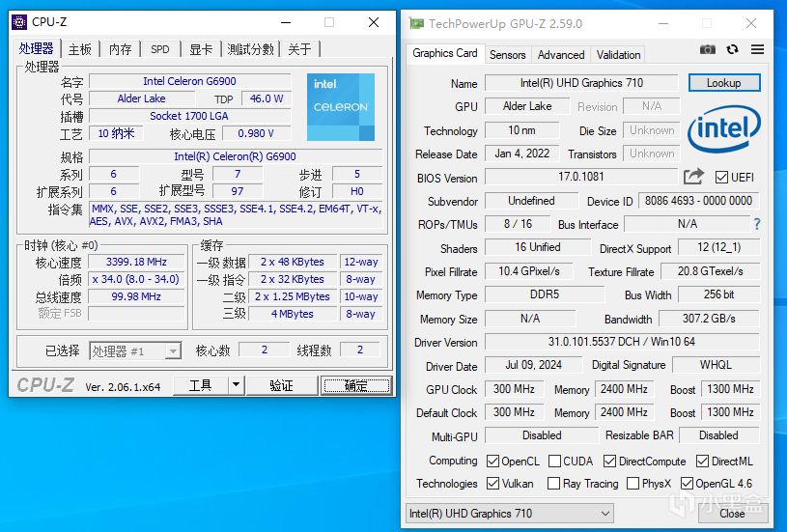Click the Device ID value field
The image size is (787, 532).
[698, 201]
